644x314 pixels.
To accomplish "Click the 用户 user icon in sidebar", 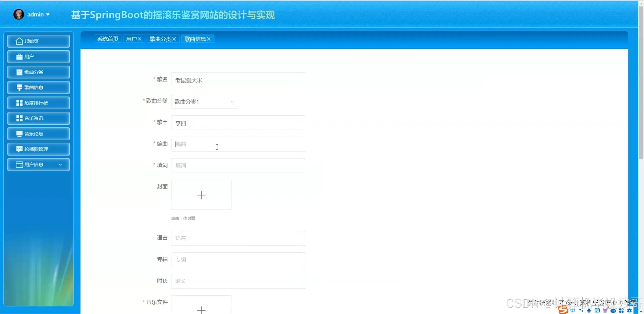I will [x=20, y=56].
